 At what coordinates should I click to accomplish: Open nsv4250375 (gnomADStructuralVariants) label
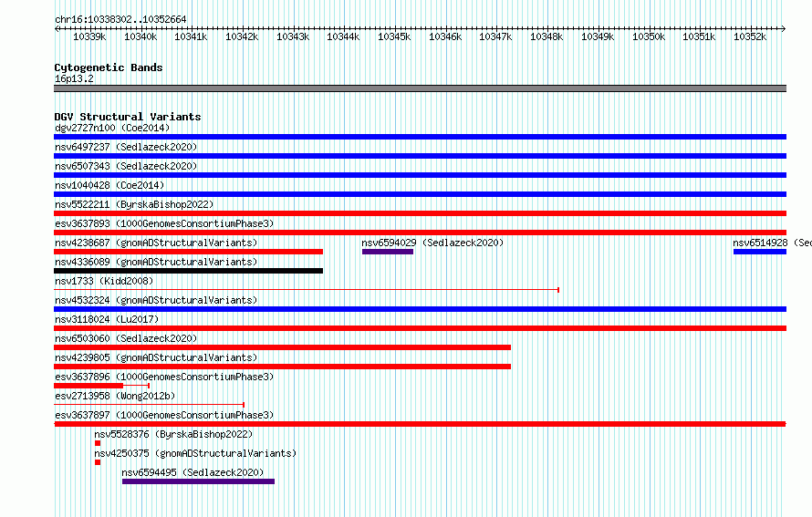pyautogui.click(x=195, y=453)
